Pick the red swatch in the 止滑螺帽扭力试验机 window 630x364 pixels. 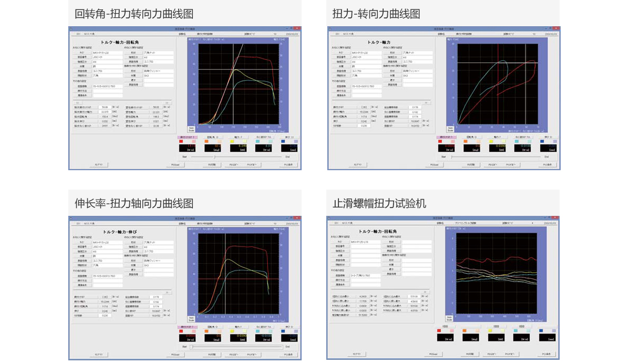click(x=439, y=331)
